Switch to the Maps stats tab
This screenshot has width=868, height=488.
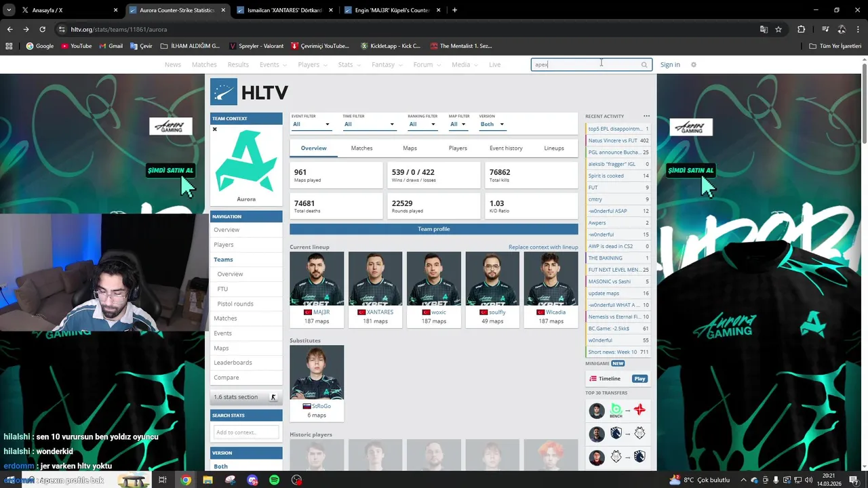point(410,148)
